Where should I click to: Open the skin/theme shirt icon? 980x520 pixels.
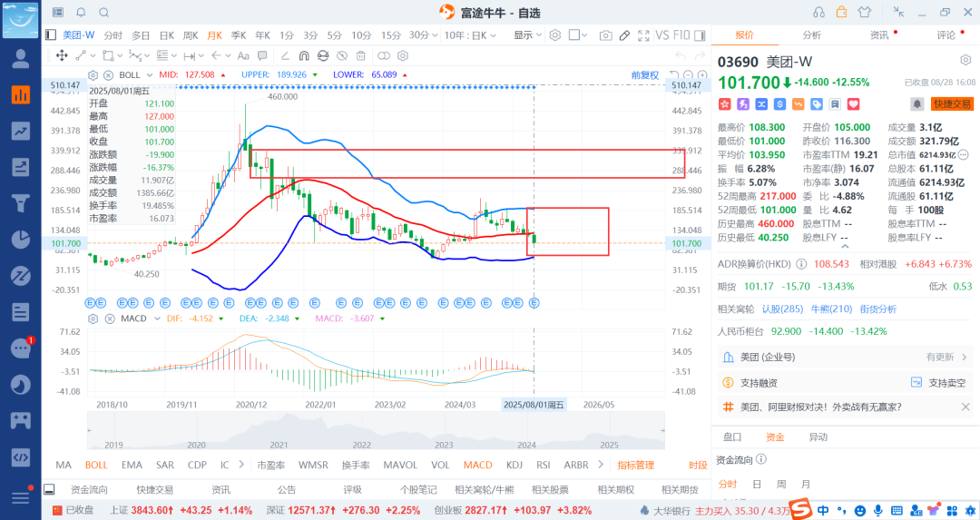click(865, 12)
